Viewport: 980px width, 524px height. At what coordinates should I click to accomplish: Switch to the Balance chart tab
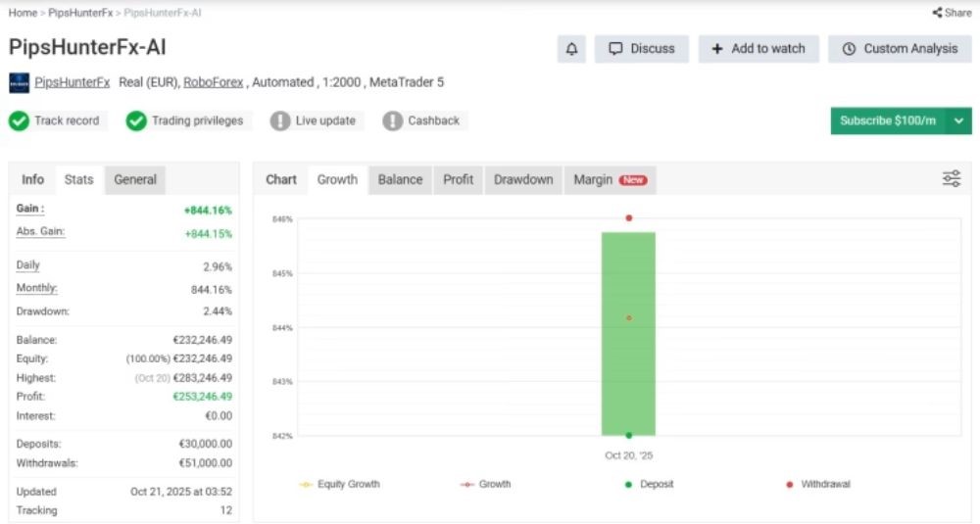[x=400, y=180]
